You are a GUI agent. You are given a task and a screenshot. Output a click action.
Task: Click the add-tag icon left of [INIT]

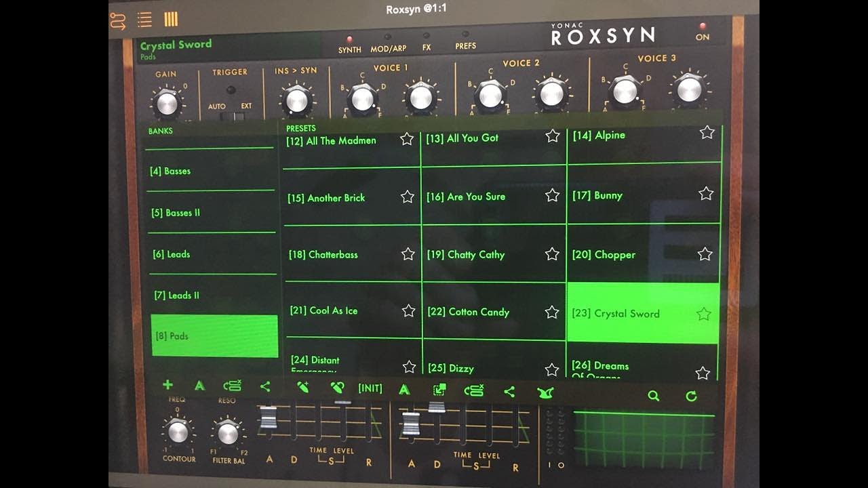coord(303,387)
